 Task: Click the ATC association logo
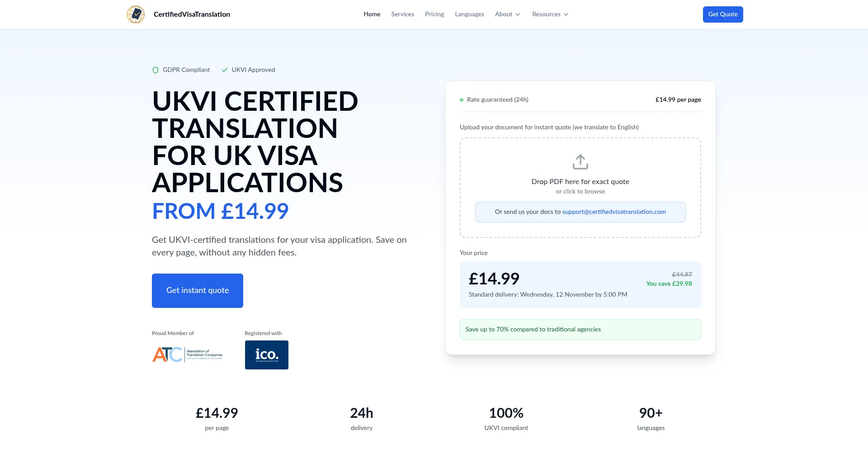188,354
